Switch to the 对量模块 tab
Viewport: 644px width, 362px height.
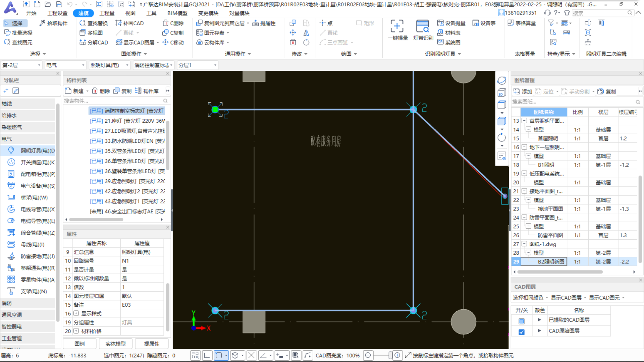click(239, 13)
